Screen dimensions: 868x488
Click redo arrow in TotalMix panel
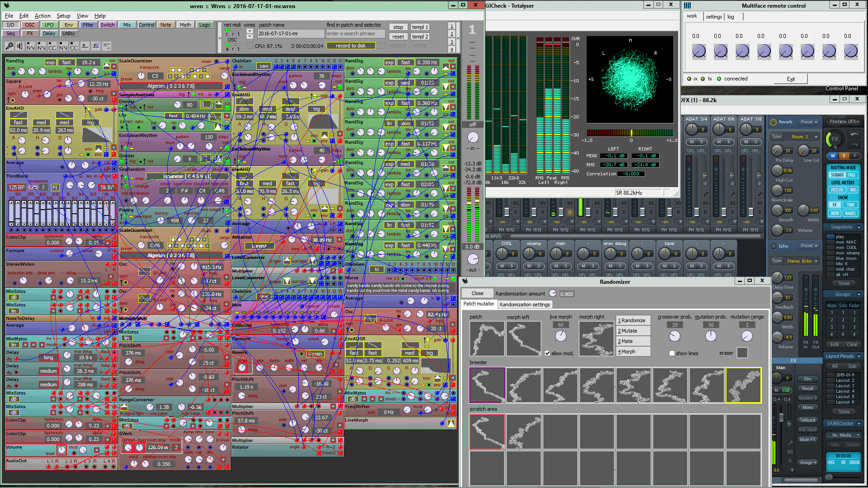[x=854, y=145]
